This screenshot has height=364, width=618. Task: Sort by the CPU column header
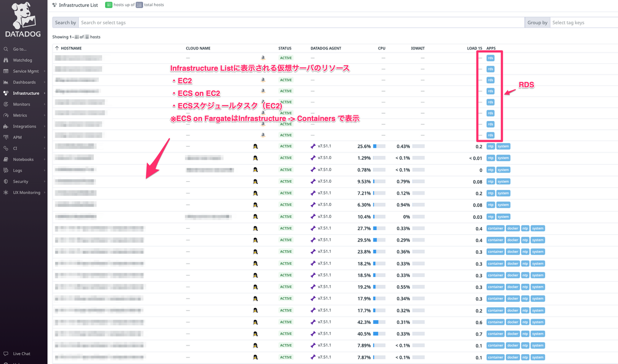[x=382, y=48]
